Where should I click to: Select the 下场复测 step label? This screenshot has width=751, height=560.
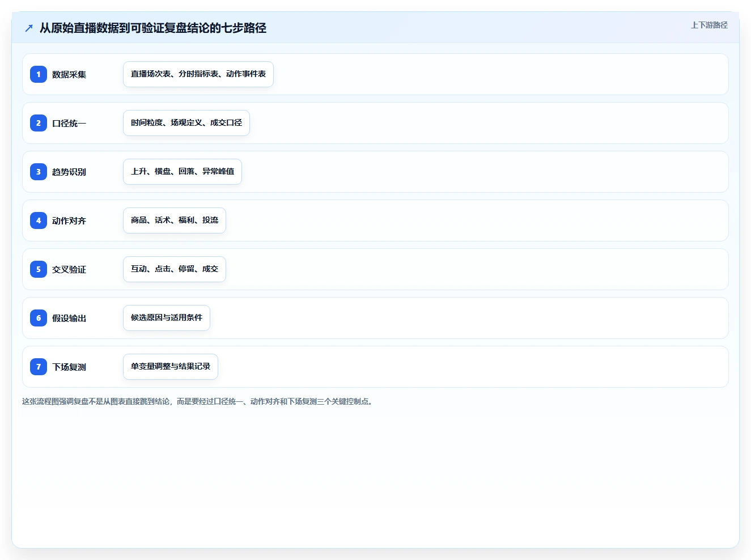pyautogui.click(x=69, y=367)
